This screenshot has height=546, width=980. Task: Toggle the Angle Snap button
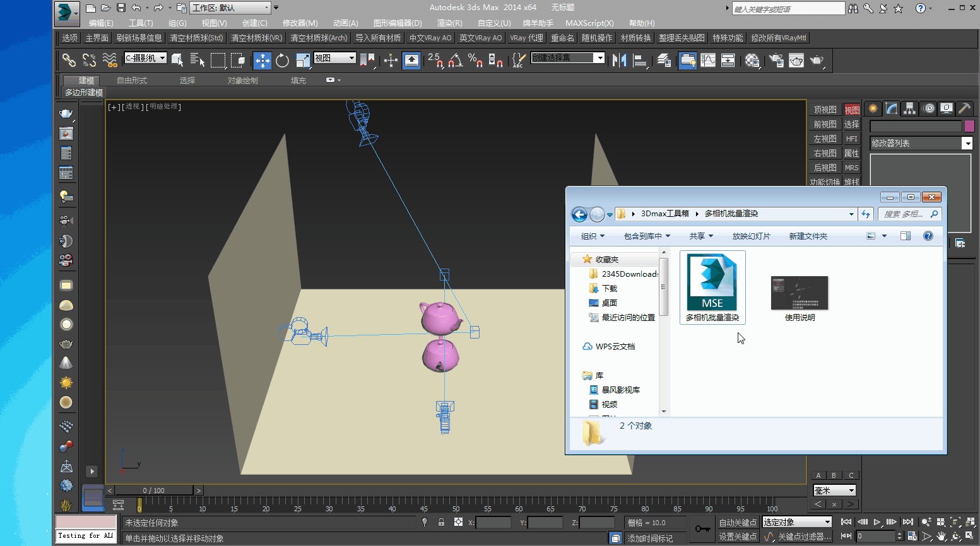point(455,61)
